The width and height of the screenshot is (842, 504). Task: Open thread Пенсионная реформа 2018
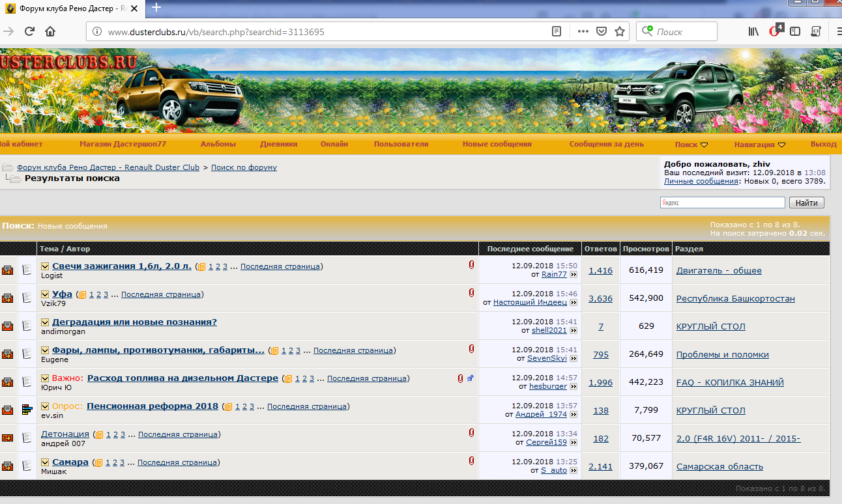pos(152,406)
